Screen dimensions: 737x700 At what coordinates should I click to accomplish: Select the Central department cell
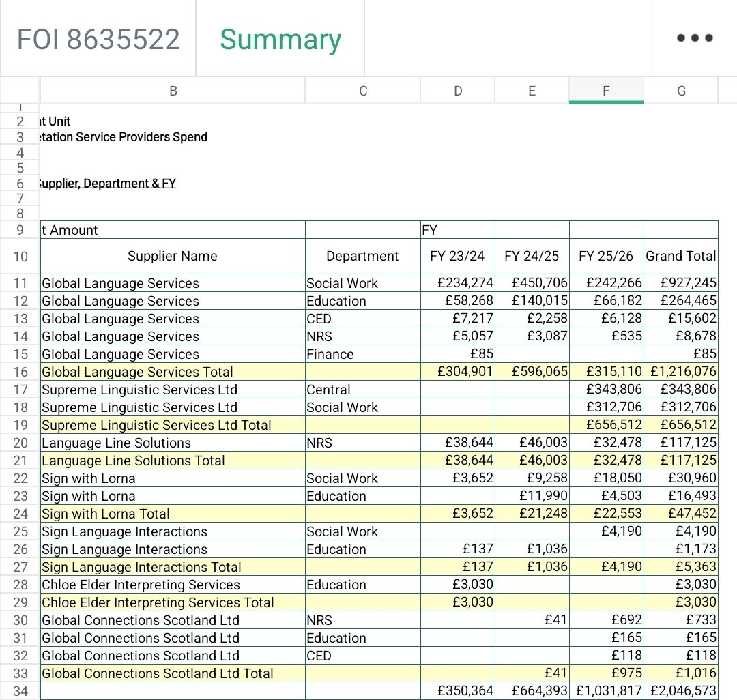[x=363, y=390]
